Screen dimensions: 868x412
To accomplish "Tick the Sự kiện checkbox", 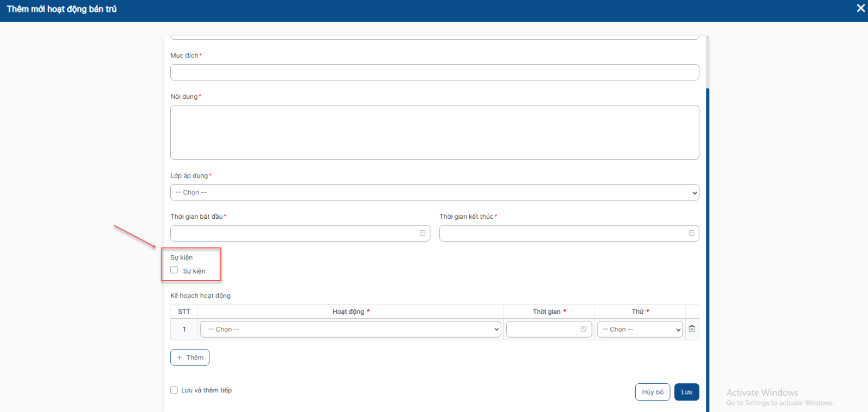I will pos(174,270).
